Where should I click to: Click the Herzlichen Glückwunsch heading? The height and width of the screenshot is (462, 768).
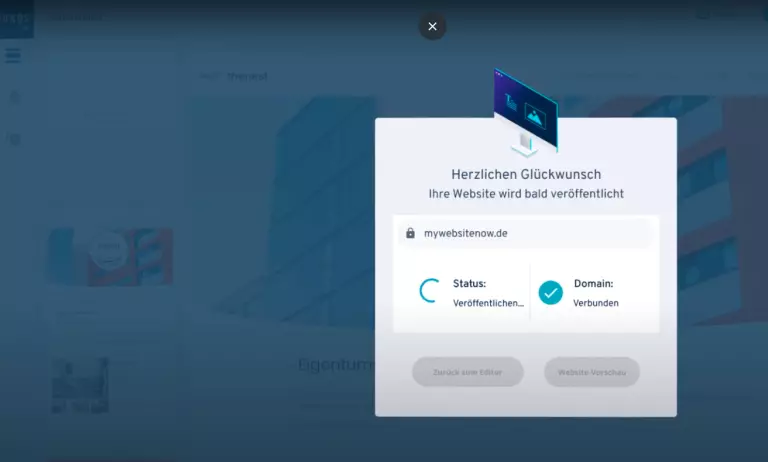pos(526,174)
